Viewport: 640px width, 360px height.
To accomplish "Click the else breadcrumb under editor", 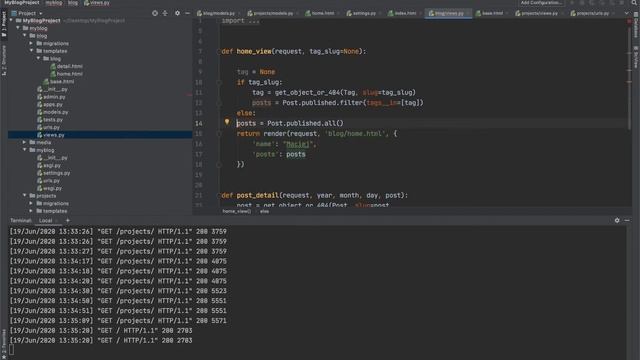I will [x=264, y=211].
